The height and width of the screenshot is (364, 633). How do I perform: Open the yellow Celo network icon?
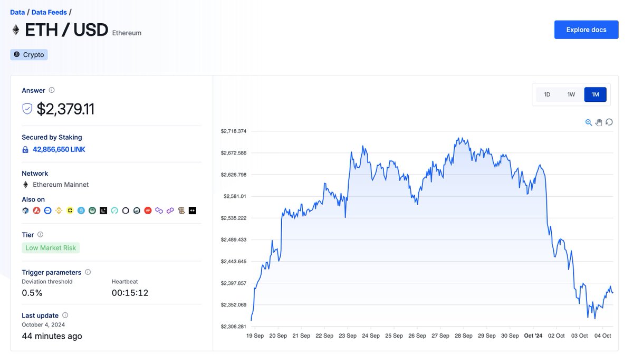(70, 210)
